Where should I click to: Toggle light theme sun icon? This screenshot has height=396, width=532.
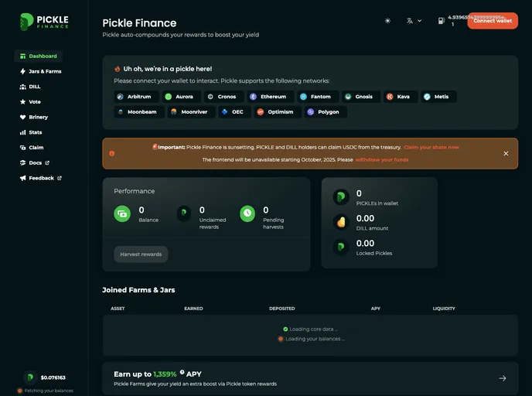387,21
